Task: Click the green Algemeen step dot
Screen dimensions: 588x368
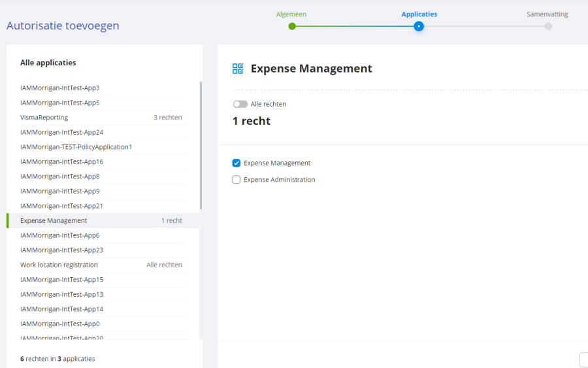Action: pos(292,26)
